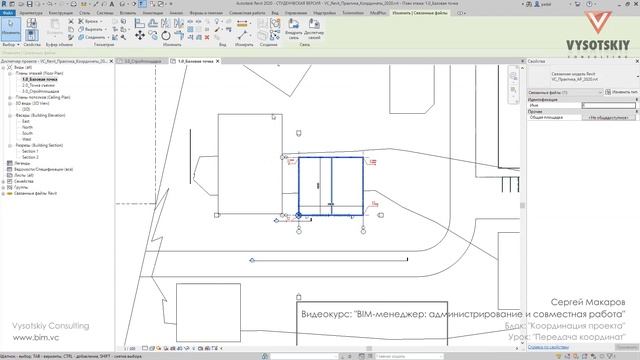
Task: Click the Offset tool icon
Action: (x=153, y=23)
